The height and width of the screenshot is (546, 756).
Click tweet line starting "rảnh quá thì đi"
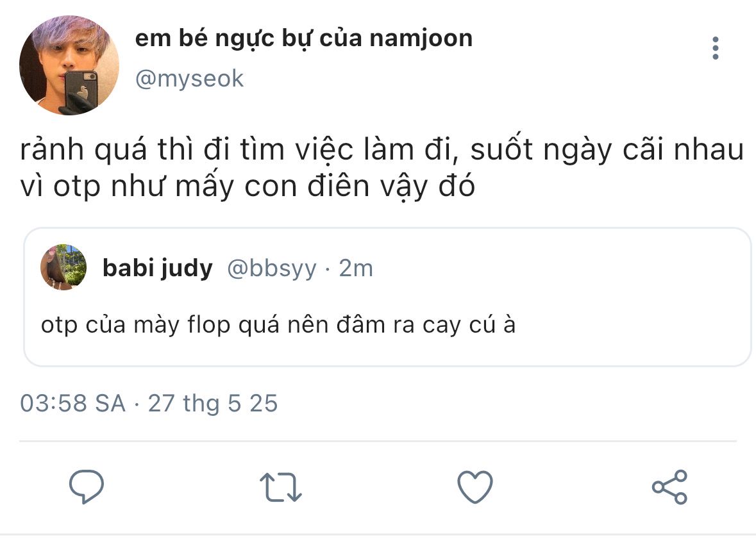(382, 151)
